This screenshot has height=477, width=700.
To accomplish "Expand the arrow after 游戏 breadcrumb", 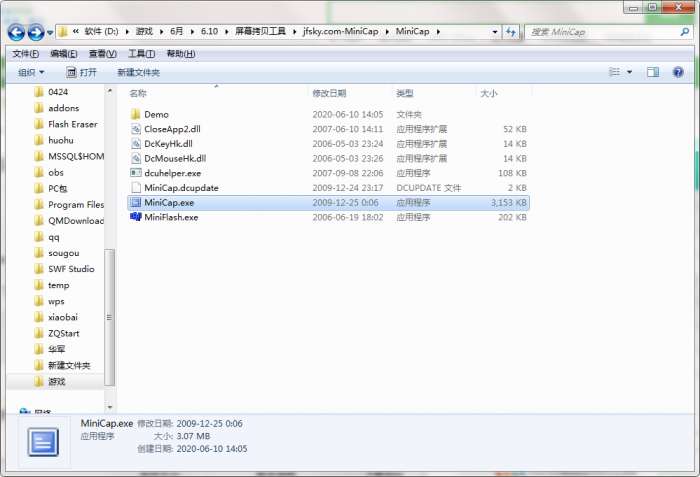I will pos(161,32).
